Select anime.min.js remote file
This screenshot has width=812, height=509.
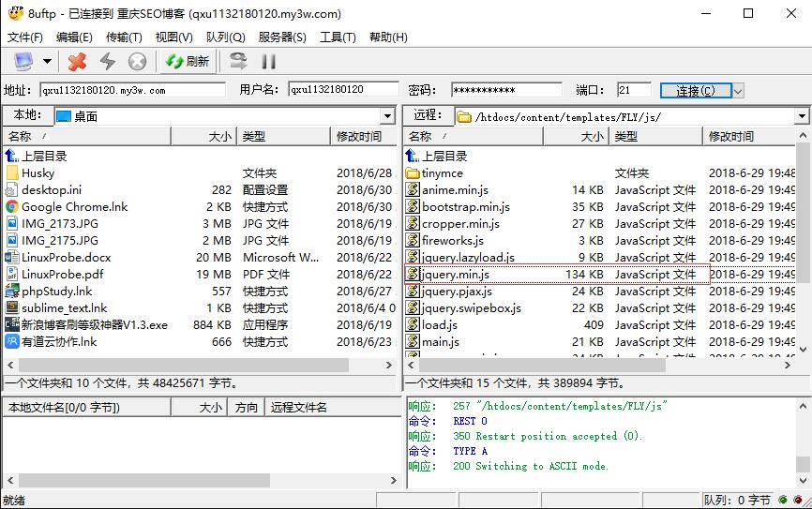point(447,190)
